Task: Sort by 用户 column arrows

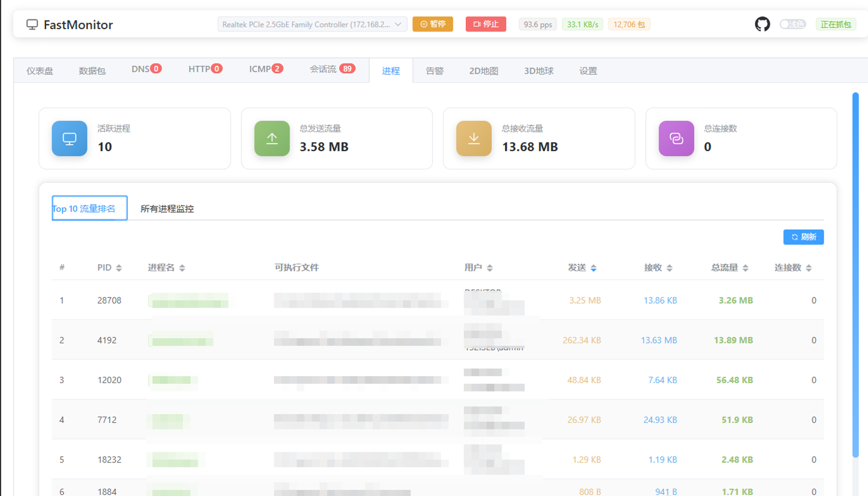Action: pos(490,268)
